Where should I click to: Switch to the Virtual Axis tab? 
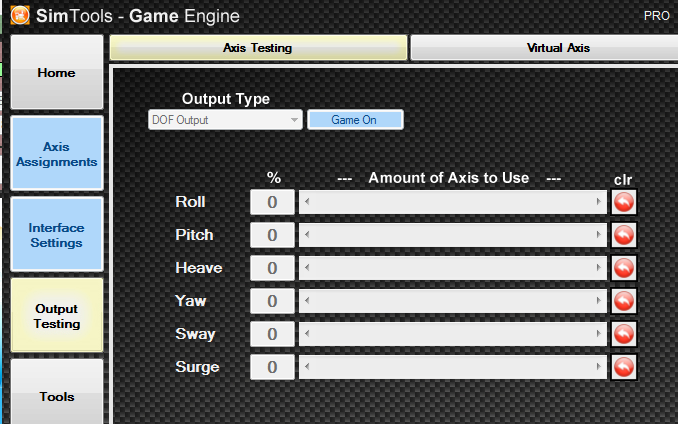coord(543,47)
